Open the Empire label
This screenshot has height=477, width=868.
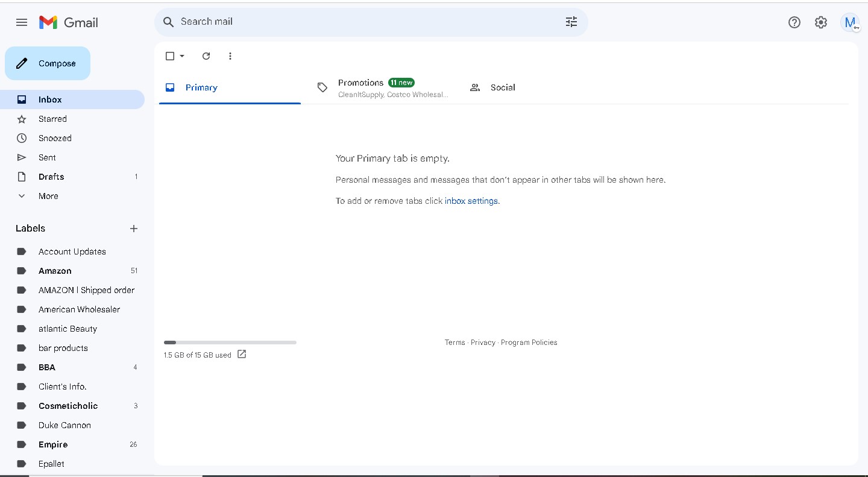(72, 444)
